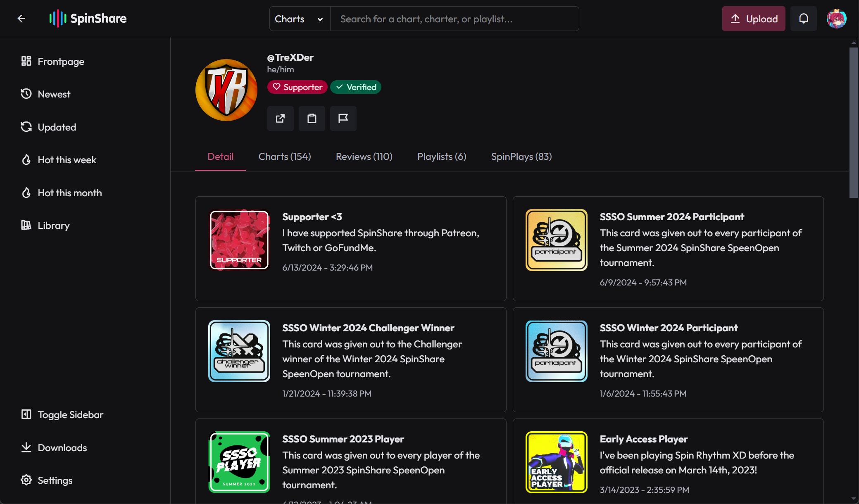Select the Detail tab
This screenshot has width=859, height=504.
point(221,157)
